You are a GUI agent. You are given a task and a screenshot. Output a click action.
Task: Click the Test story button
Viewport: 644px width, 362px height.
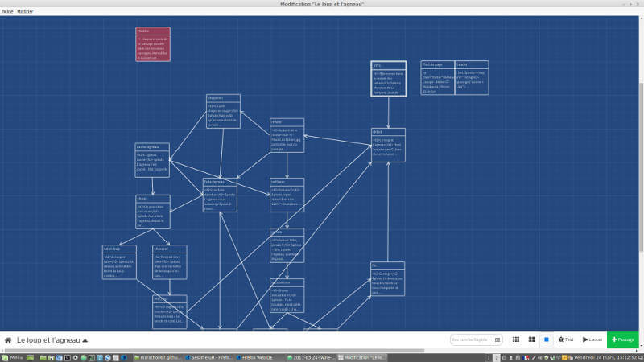(x=566, y=339)
